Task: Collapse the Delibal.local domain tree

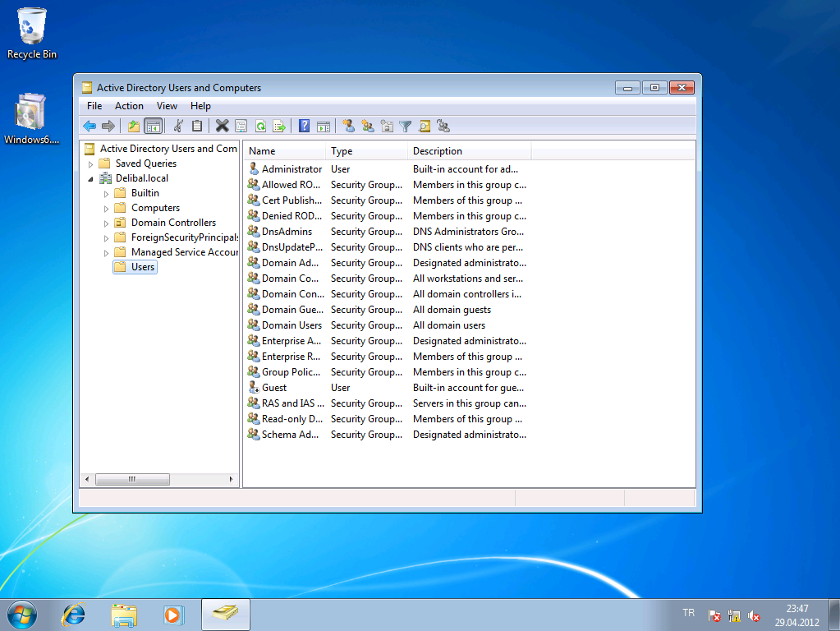Action: coord(90,177)
